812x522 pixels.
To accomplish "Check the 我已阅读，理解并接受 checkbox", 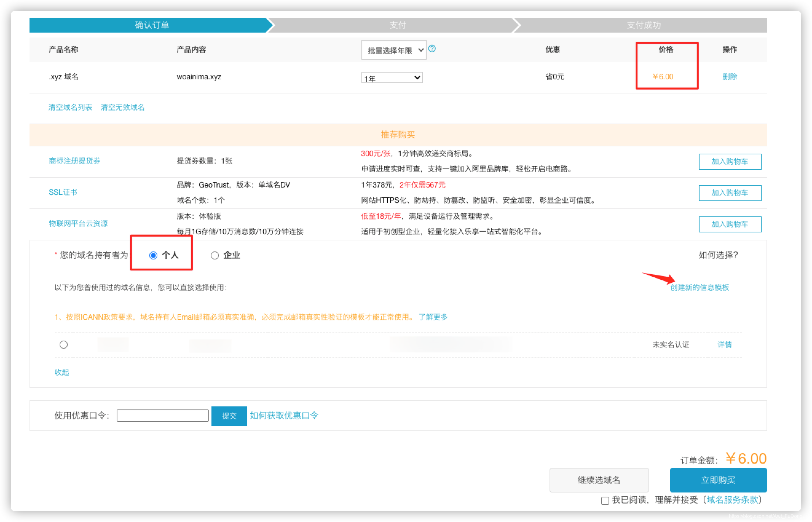I will [605, 501].
